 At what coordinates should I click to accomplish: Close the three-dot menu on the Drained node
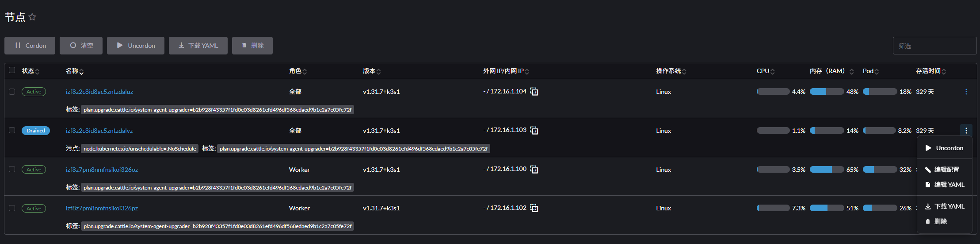click(966, 131)
